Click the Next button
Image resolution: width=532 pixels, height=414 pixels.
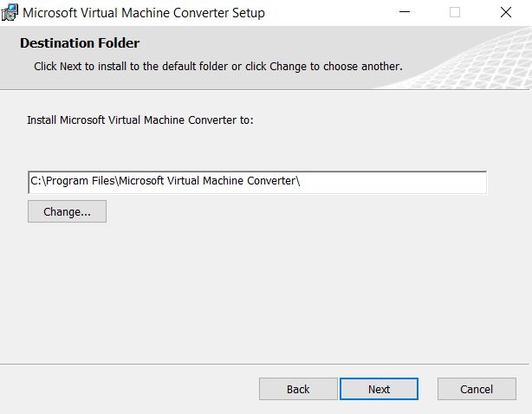click(x=379, y=389)
